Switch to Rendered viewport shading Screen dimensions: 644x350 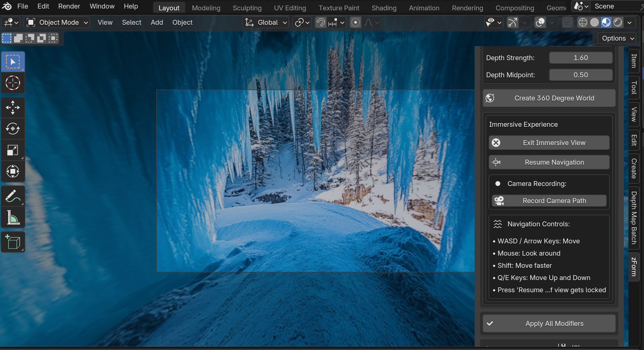(x=618, y=22)
